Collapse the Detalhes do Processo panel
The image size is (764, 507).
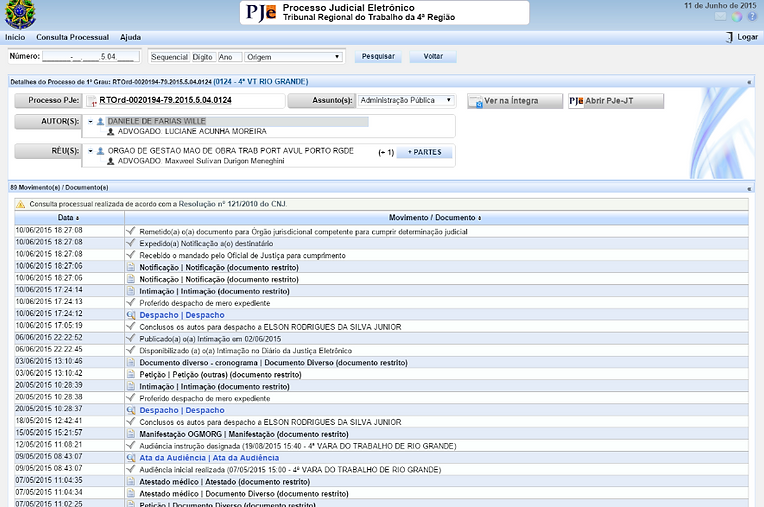point(749,82)
